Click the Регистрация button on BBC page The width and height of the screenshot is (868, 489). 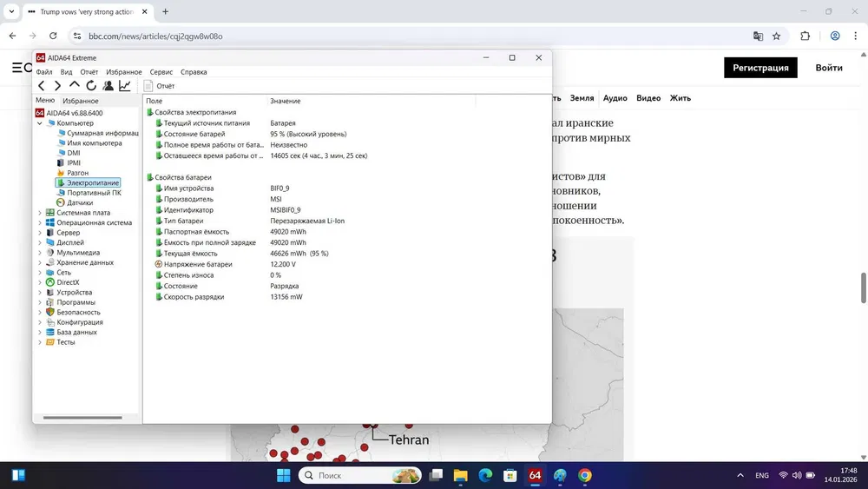[x=760, y=68]
